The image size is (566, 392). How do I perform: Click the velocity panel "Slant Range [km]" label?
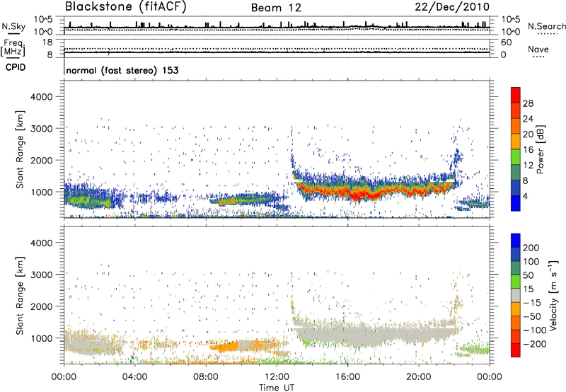point(20,295)
